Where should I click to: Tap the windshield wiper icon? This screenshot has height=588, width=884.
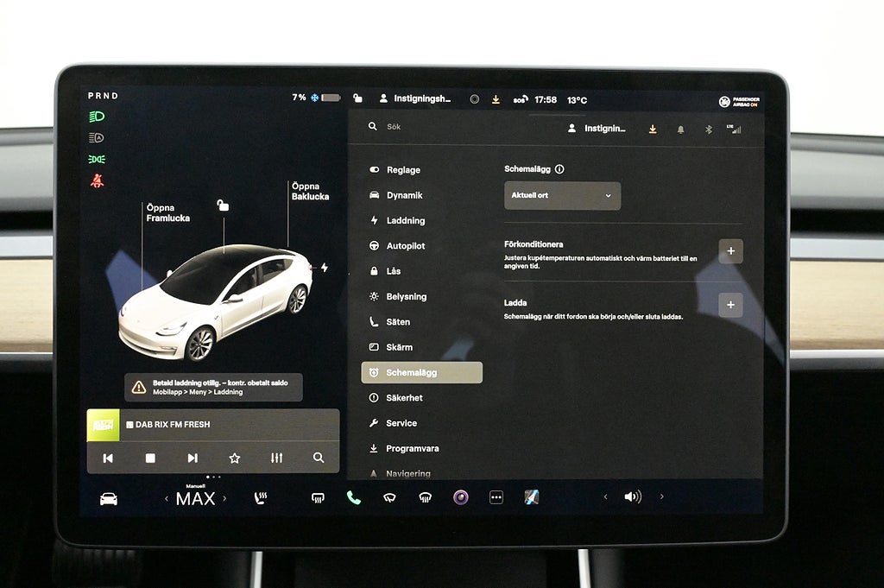tap(389, 497)
